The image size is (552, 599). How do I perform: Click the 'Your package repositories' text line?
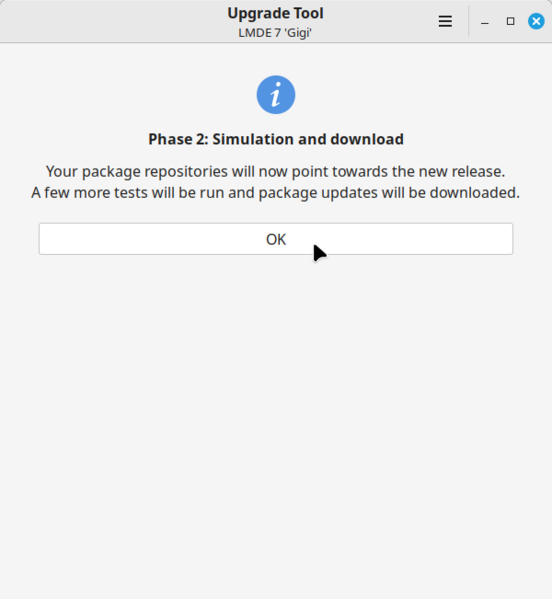(275, 171)
